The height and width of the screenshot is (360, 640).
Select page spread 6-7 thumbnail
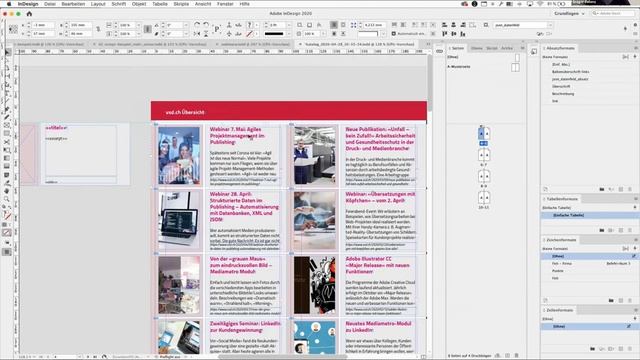[484, 155]
